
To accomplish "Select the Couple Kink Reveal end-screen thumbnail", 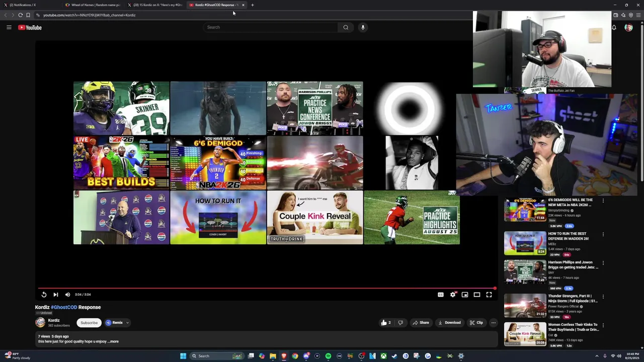I will 314,217.
